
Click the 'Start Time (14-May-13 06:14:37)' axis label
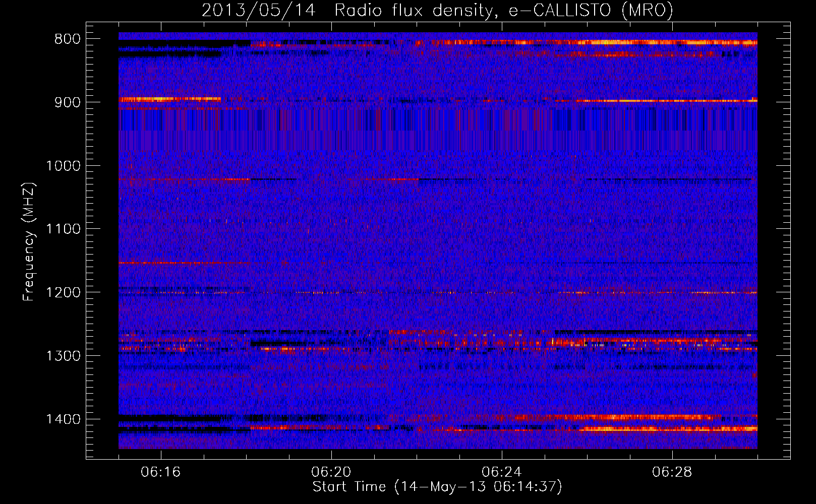click(x=437, y=487)
